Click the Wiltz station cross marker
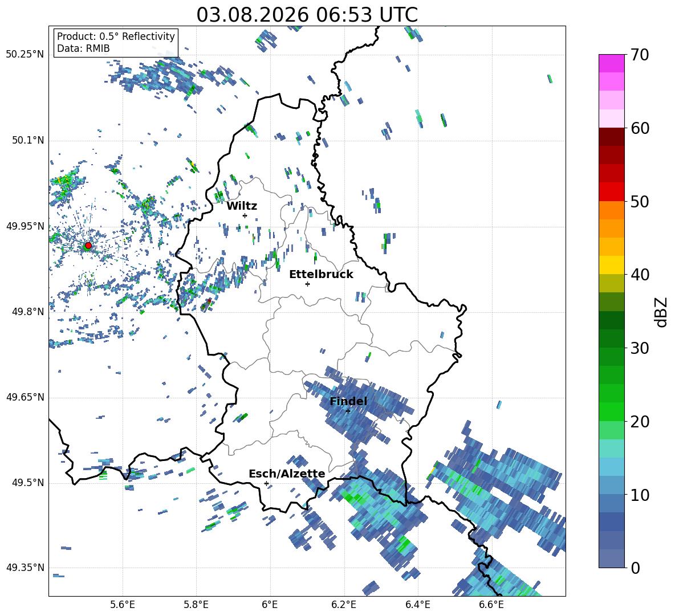The height and width of the screenshot is (616, 675). [245, 215]
